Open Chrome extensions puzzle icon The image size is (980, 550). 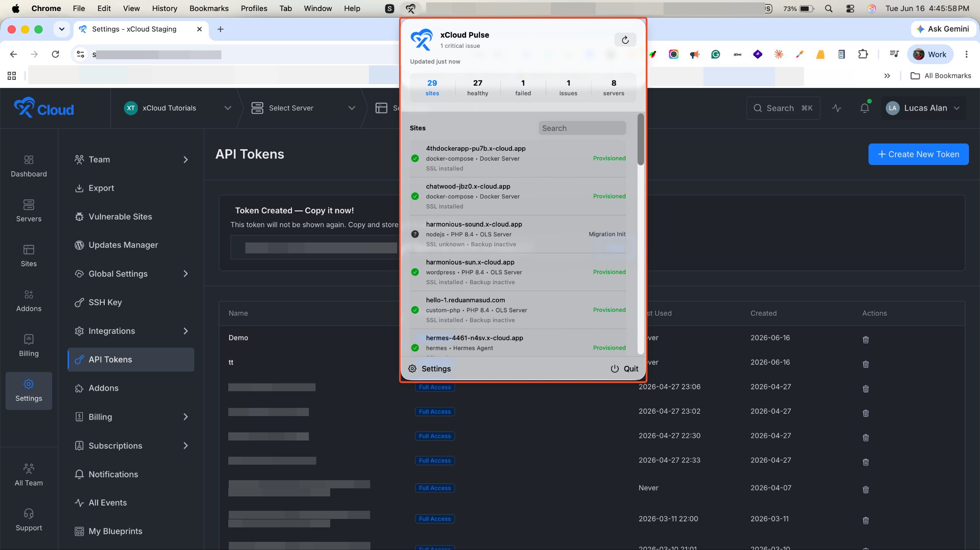(863, 55)
